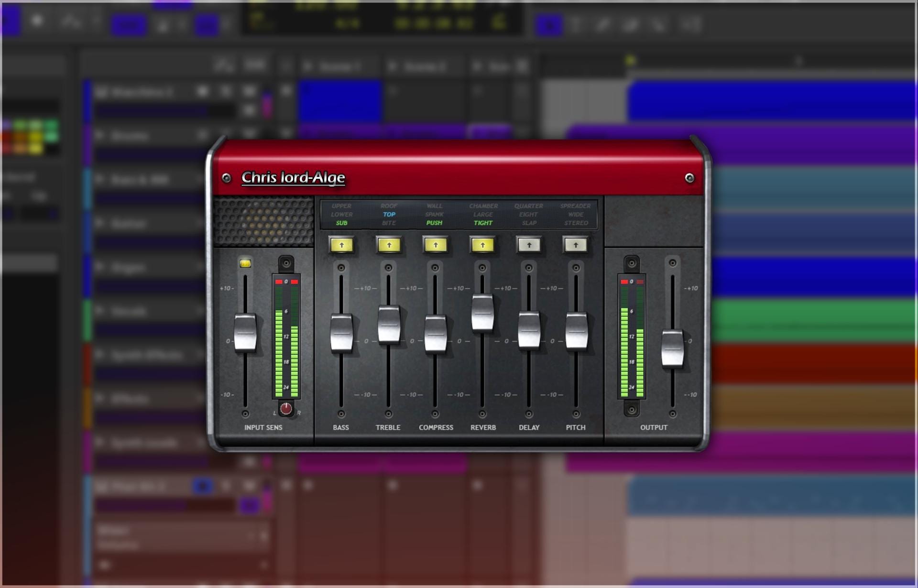918x588 pixels.
Task: Select the SPREADER pitch mode label
Action: 576,206
